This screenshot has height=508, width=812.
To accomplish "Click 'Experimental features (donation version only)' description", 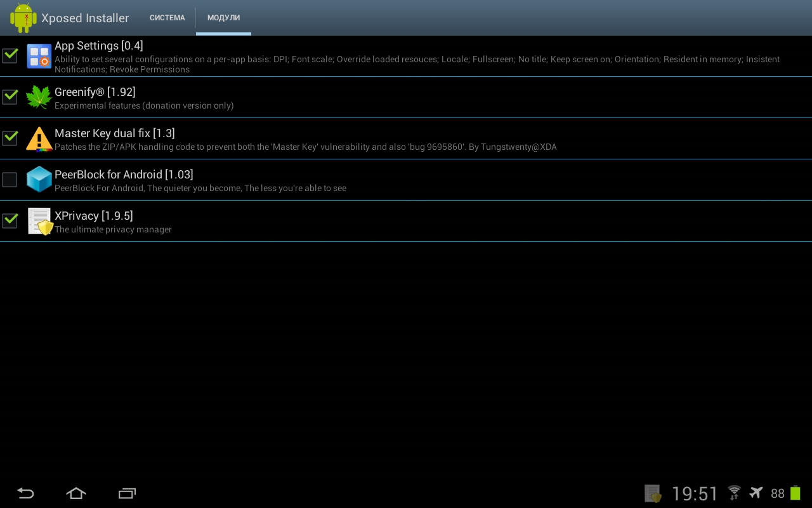I will 144,105.
